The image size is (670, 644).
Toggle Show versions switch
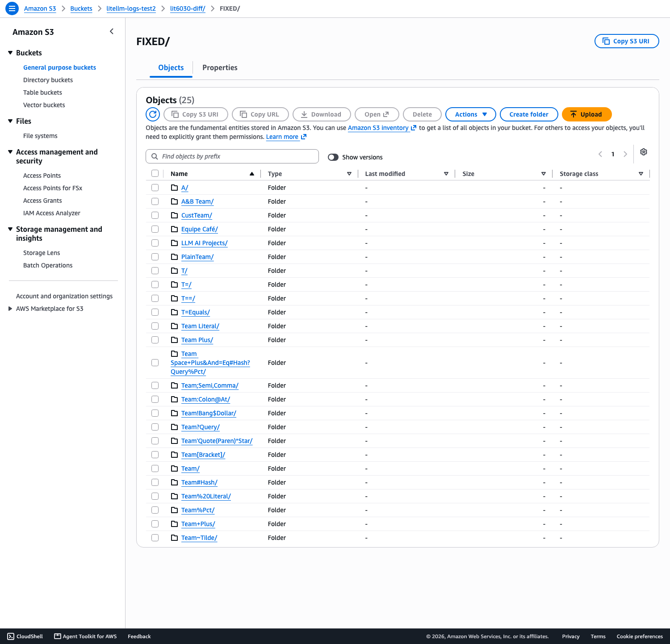coord(333,157)
